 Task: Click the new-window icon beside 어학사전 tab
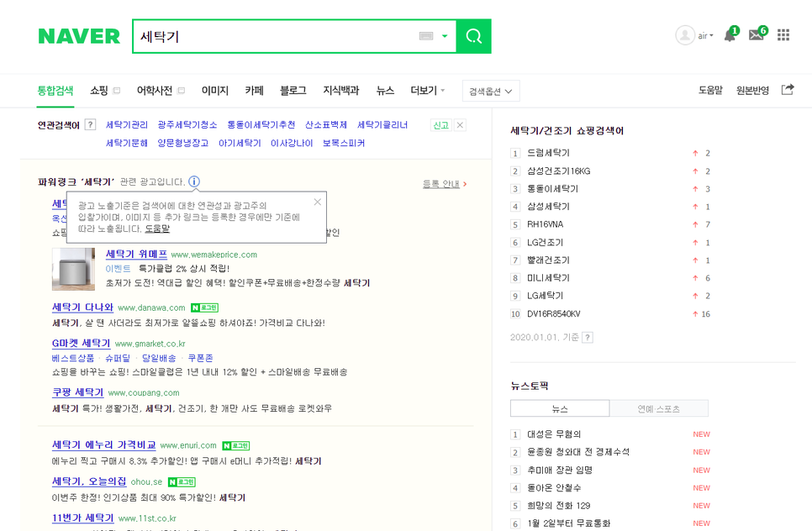[181, 91]
